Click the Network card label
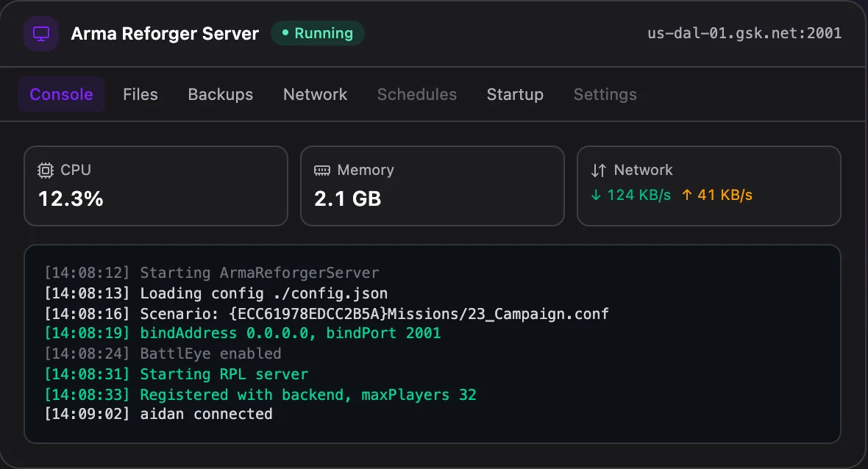Screen dimensions: 868x469 click(643, 170)
